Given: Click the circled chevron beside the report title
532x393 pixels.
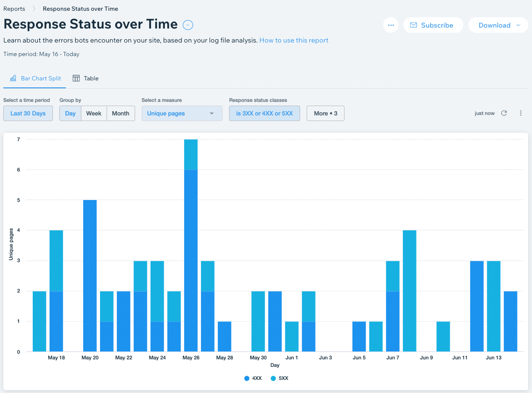Looking at the screenshot, I should tap(188, 25).
